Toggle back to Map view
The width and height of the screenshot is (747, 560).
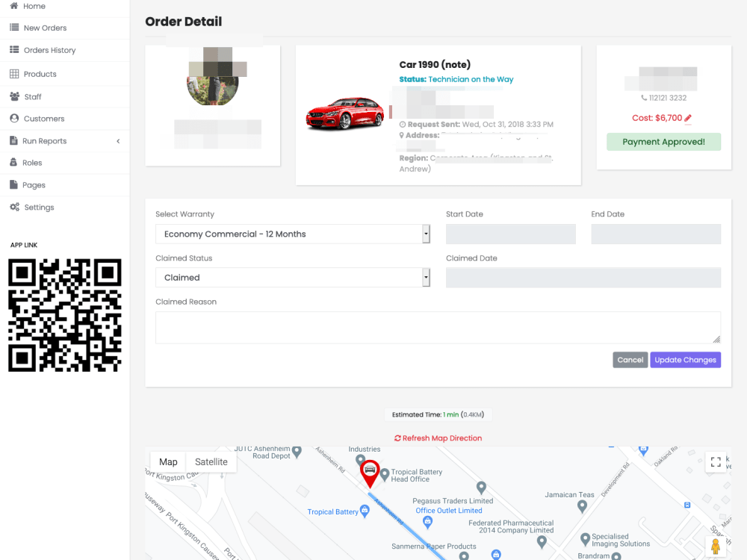pos(167,461)
